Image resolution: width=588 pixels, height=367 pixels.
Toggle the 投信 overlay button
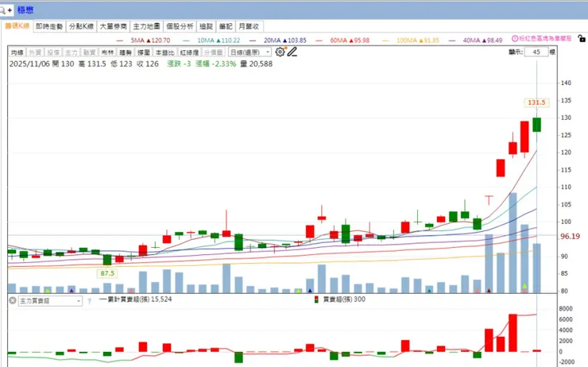pyautogui.click(x=53, y=52)
